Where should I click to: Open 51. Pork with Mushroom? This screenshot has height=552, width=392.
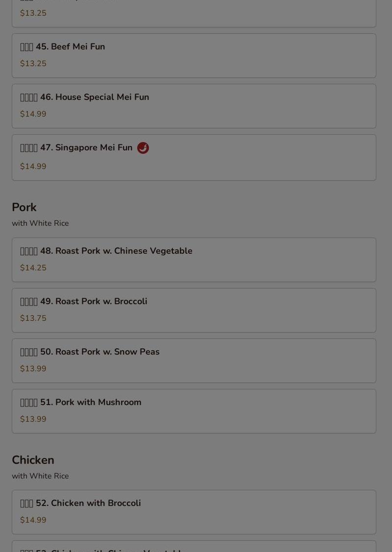click(194, 411)
